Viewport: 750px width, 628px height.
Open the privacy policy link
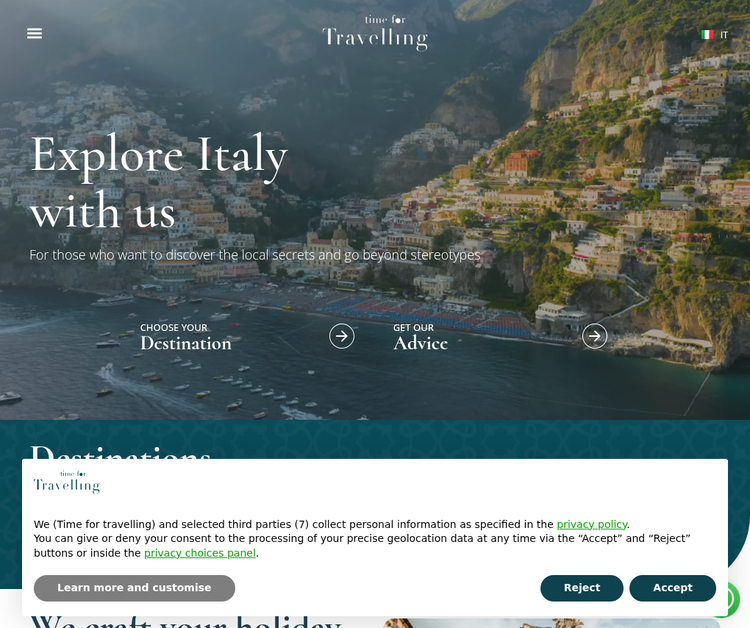[x=592, y=524]
